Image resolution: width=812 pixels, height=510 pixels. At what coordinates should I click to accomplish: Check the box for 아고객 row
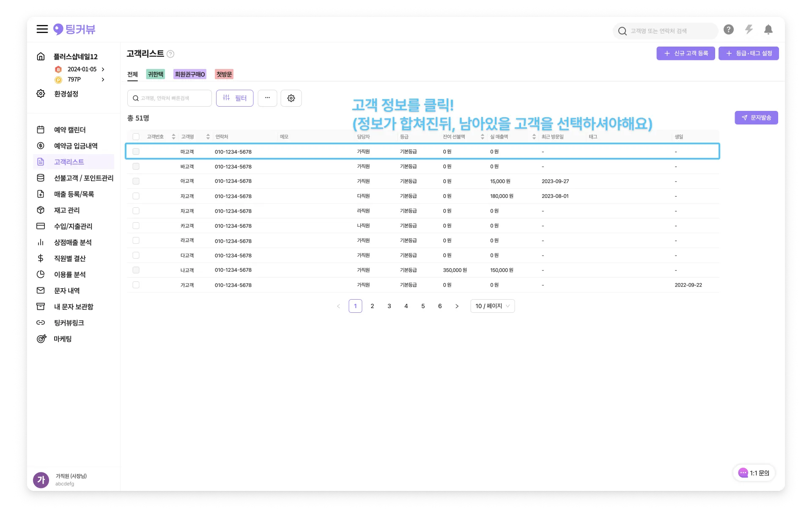point(136,181)
